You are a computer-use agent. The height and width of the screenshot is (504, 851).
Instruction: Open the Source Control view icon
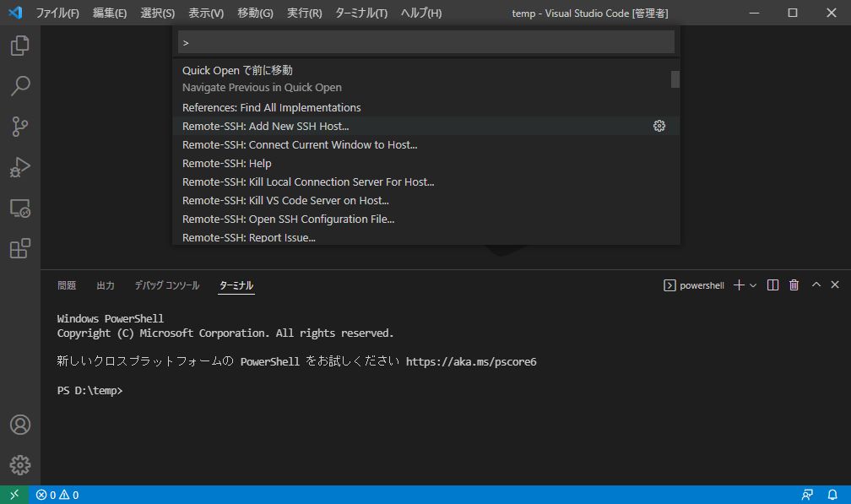click(x=19, y=126)
